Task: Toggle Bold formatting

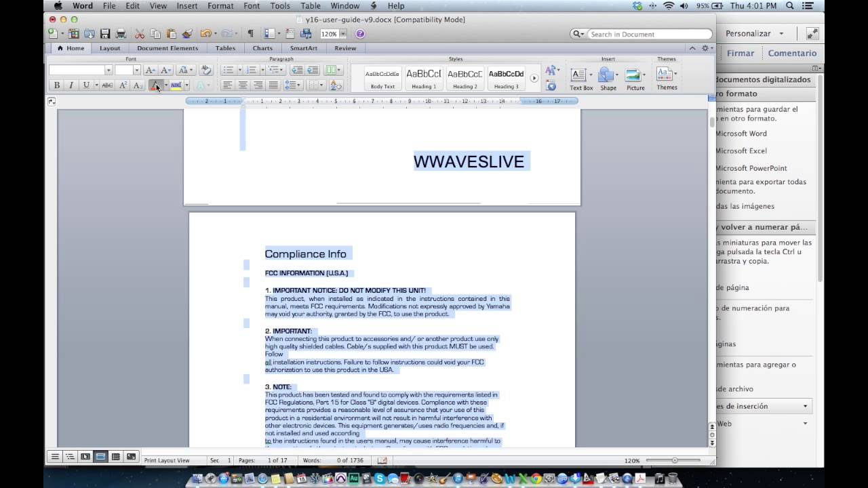Action: pyautogui.click(x=57, y=85)
